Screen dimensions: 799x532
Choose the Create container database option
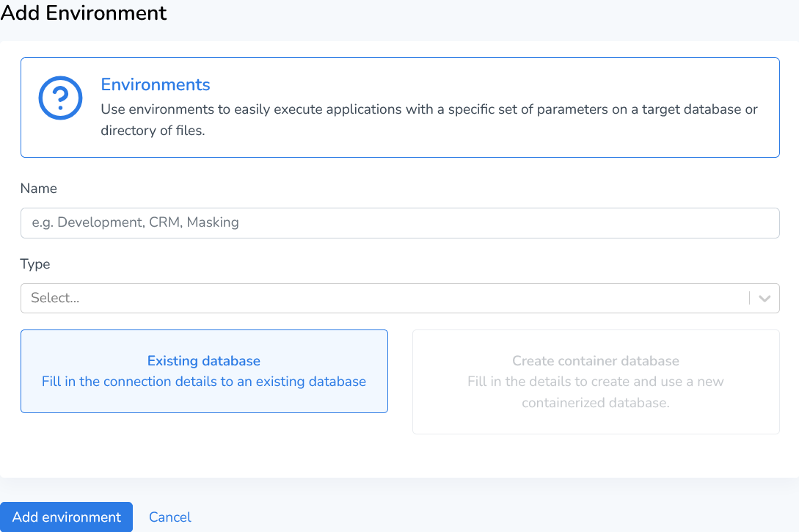(x=595, y=381)
